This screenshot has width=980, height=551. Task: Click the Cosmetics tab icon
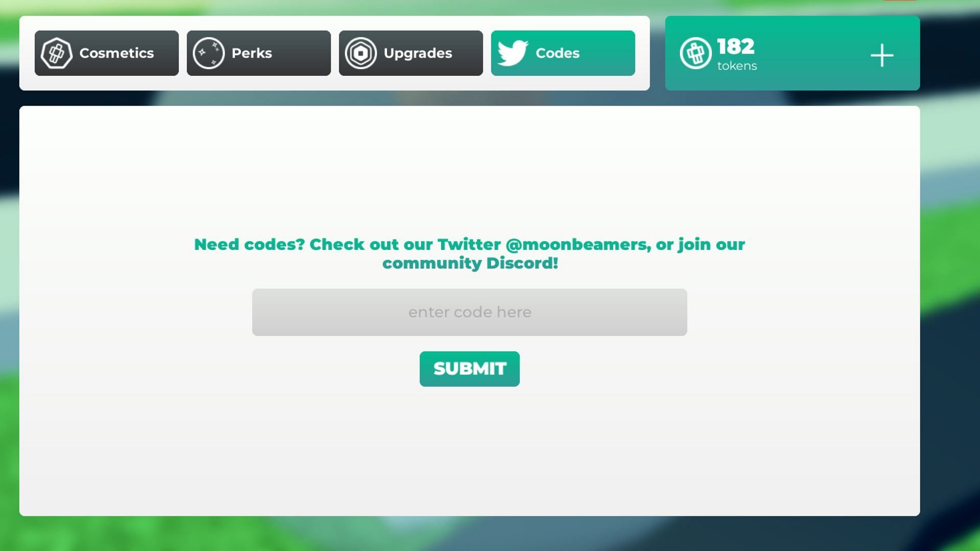pyautogui.click(x=56, y=53)
